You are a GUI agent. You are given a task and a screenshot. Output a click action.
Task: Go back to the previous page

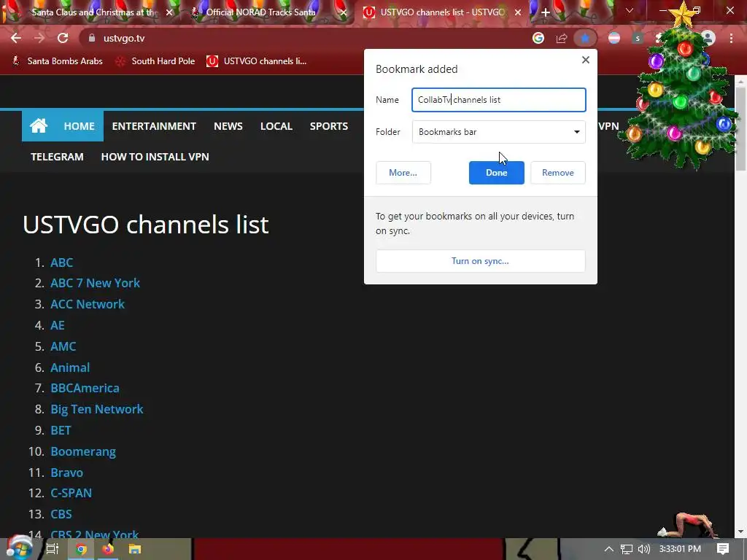click(16, 38)
